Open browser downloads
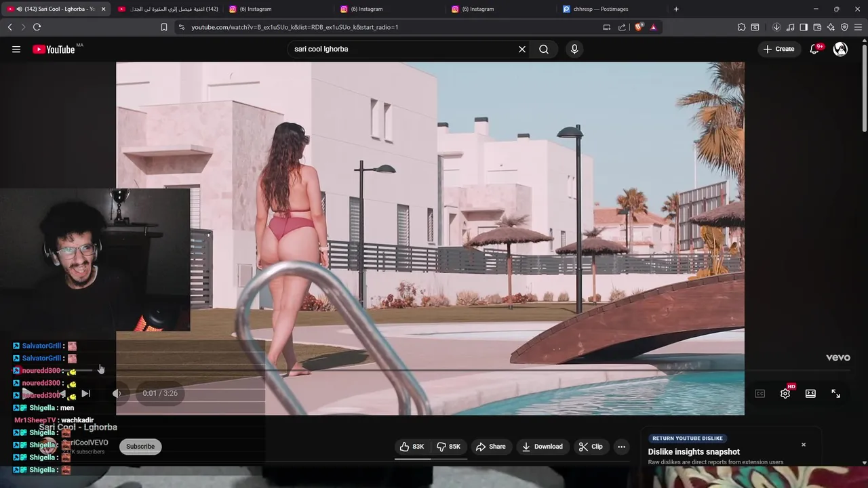Image resolution: width=868 pixels, height=488 pixels. [776, 27]
